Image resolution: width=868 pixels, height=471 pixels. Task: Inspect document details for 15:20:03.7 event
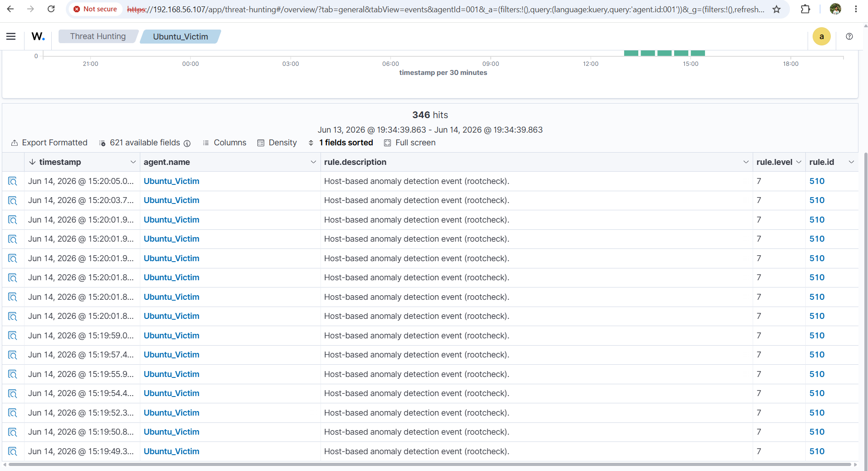(x=13, y=200)
